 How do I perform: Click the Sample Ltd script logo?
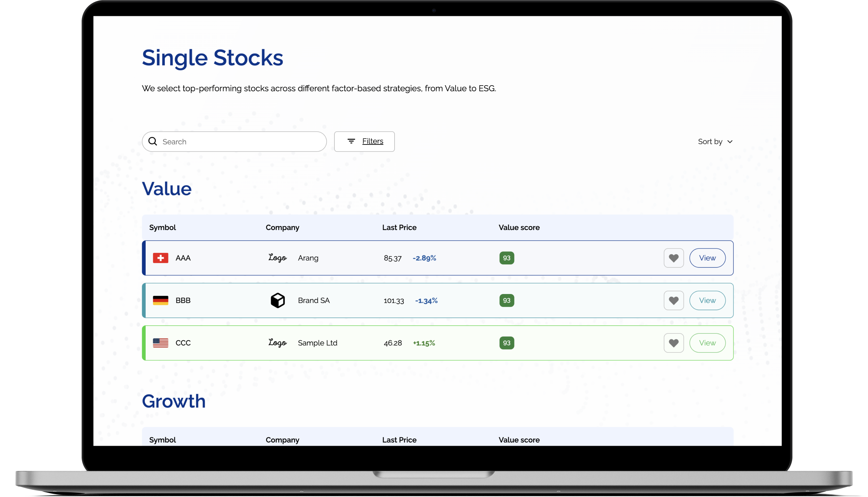[277, 343]
